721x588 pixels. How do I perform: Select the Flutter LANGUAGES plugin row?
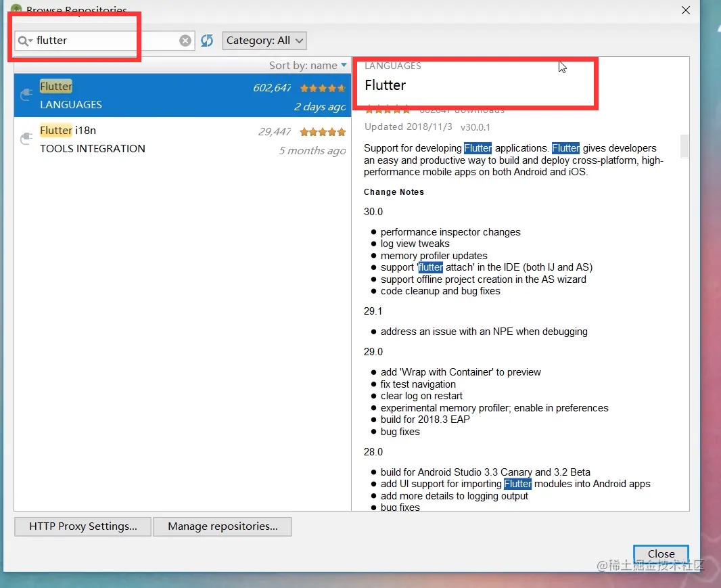click(x=183, y=95)
